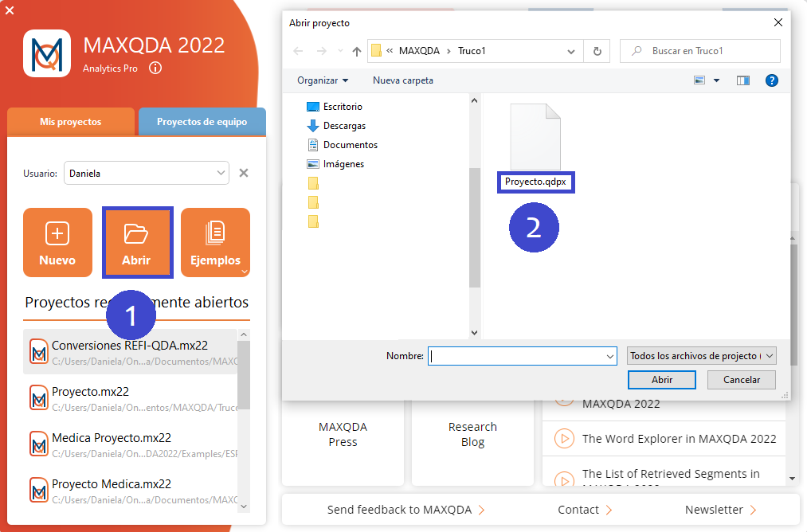
Task: Click the navigation pane scrollbar in dialog
Action: coord(475,228)
